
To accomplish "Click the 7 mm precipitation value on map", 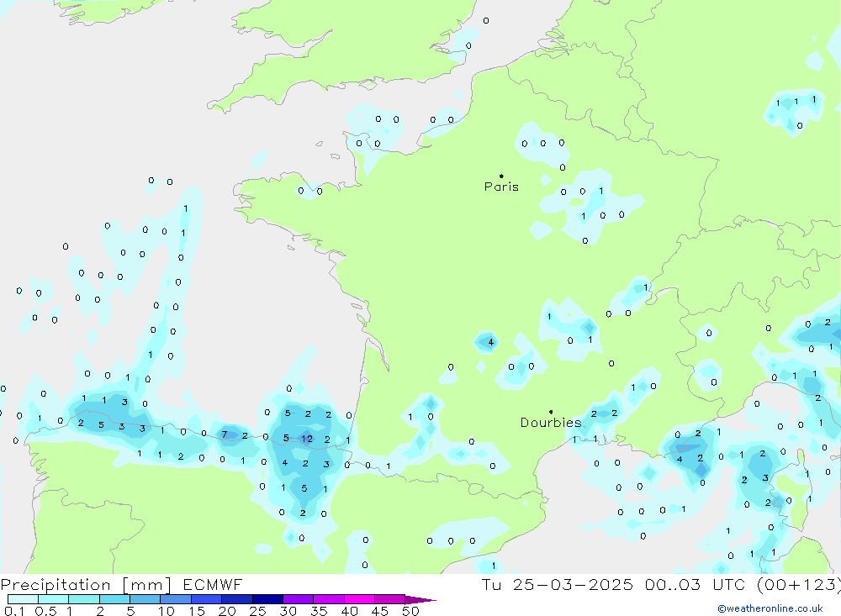I will (225, 434).
